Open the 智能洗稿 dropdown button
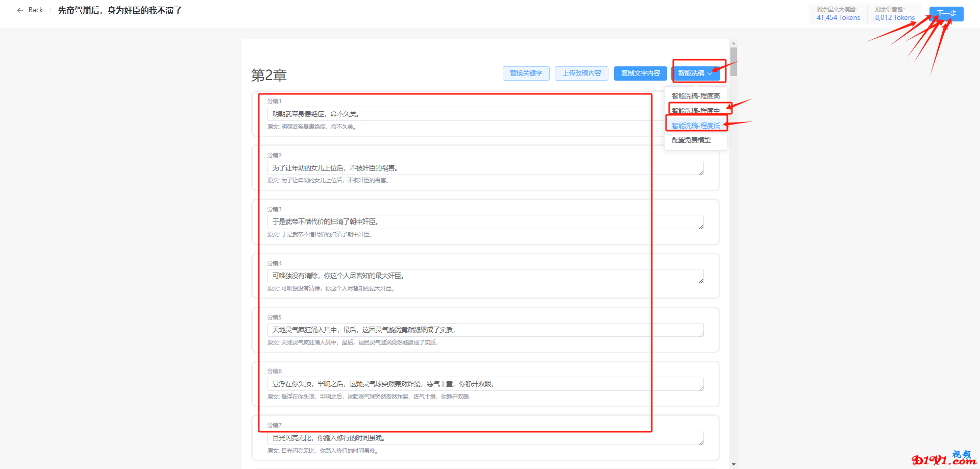This screenshot has height=469, width=980. (695, 73)
